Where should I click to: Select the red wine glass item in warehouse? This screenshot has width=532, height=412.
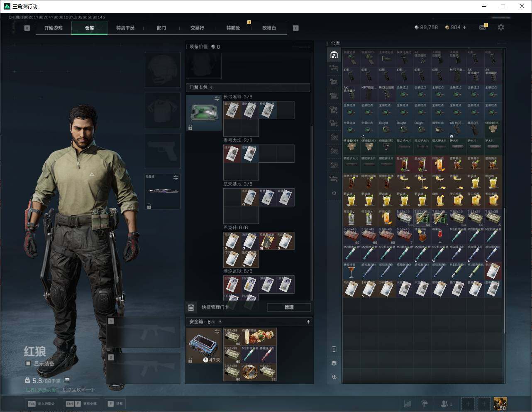tap(440, 235)
